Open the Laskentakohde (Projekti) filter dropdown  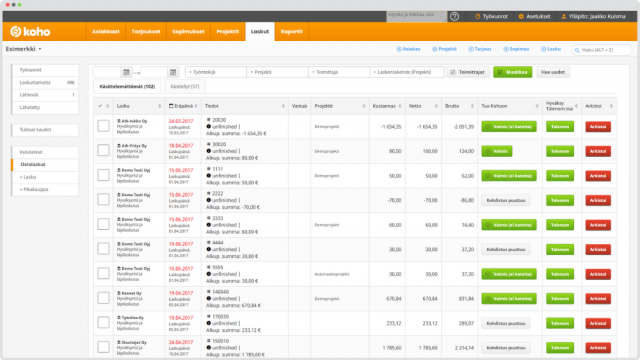click(x=407, y=72)
